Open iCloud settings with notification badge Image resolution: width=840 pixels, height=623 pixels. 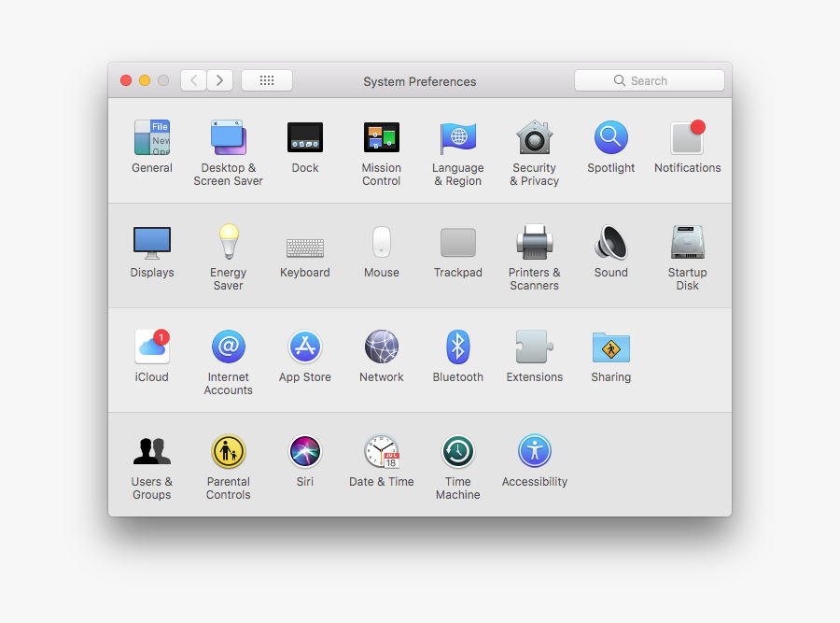pos(152,347)
